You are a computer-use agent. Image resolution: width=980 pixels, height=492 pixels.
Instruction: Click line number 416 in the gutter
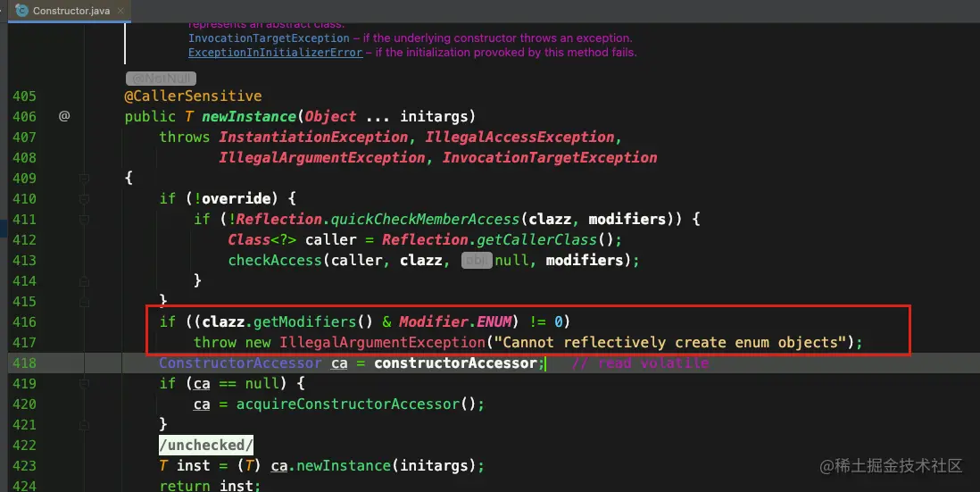pyautogui.click(x=24, y=322)
